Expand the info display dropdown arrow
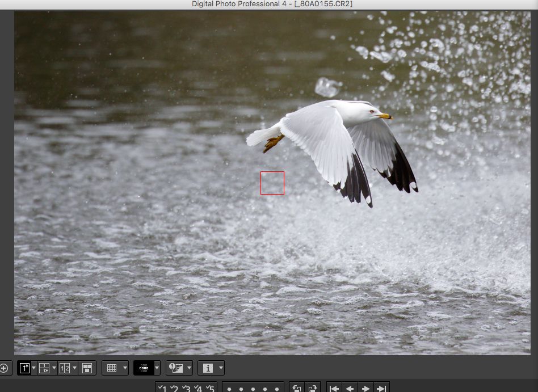This screenshot has width=538, height=392. point(220,368)
